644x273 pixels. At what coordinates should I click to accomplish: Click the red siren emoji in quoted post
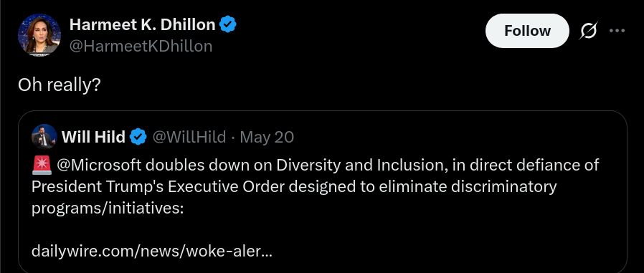41,165
